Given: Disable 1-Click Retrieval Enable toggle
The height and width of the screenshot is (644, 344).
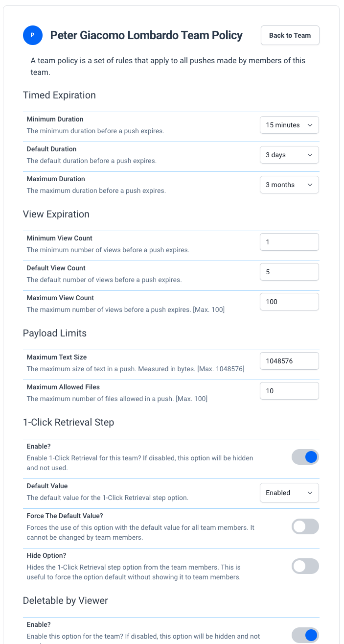Looking at the screenshot, I should [x=305, y=457].
